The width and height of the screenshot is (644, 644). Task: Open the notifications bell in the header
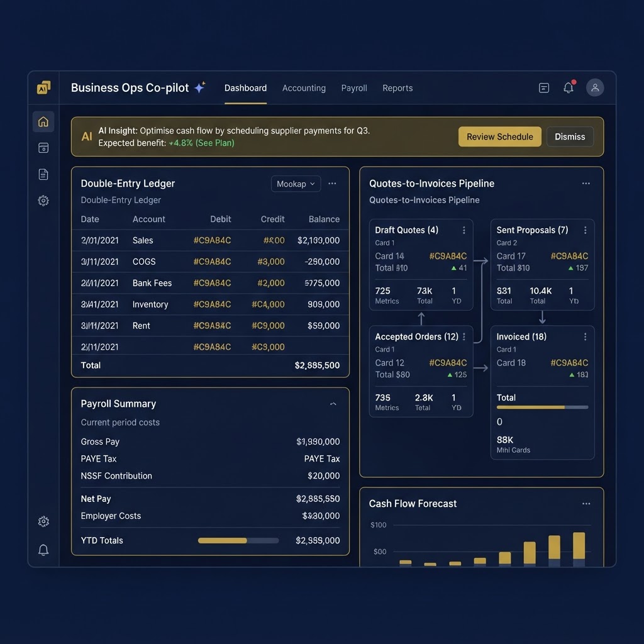tap(569, 87)
